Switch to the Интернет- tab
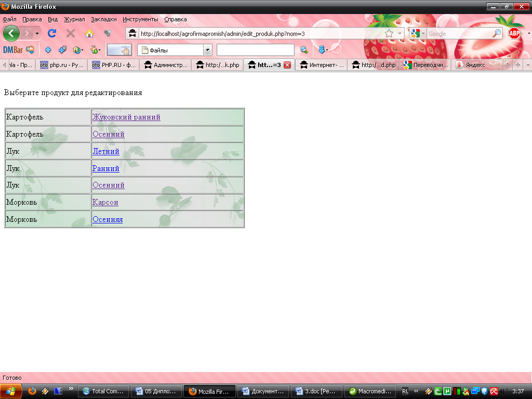 [x=322, y=65]
